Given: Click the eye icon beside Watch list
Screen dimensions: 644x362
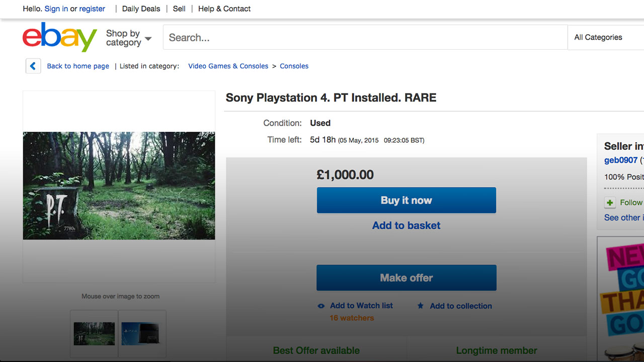Looking at the screenshot, I should [321, 306].
